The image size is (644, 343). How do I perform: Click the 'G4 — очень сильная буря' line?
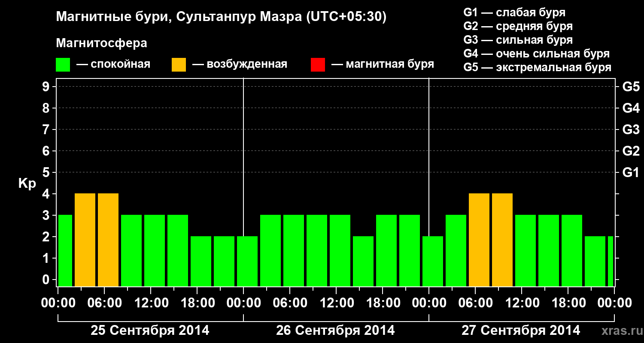pyautogui.click(x=536, y=54)
